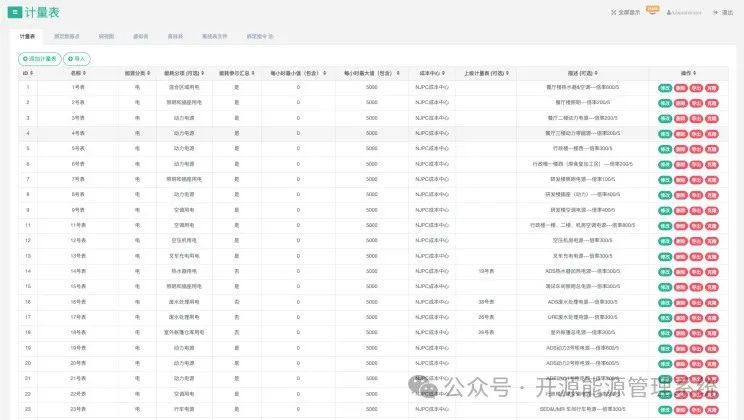Click the Administrator username text
Screen dimensions: 744x420
coord(687,12)
